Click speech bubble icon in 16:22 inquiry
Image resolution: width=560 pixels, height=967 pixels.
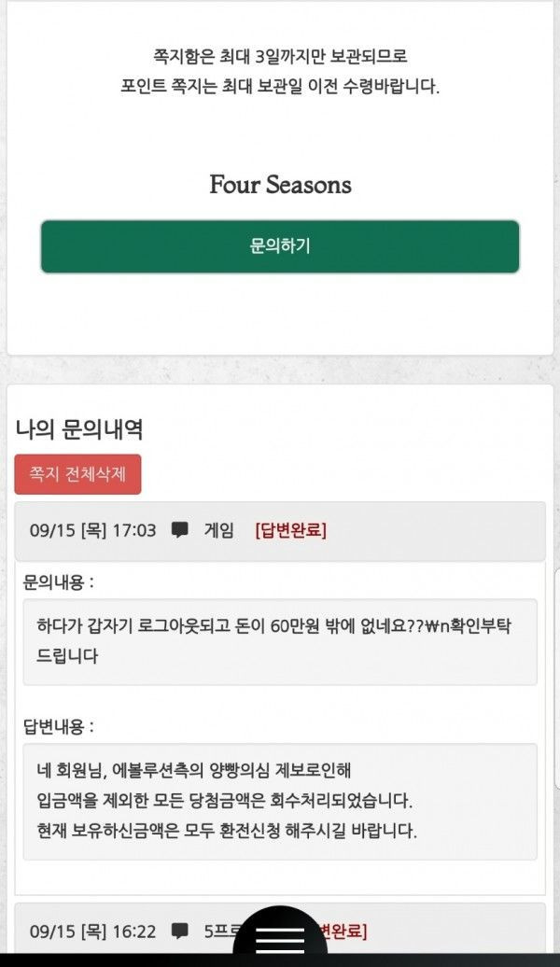(180, 931)
